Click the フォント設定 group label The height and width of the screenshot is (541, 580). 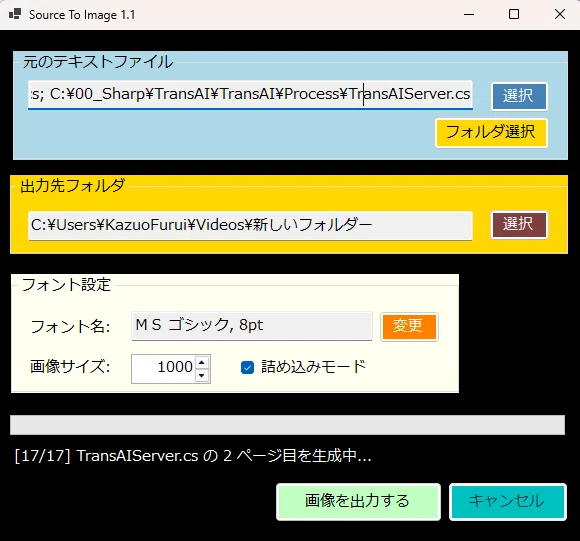coord(66,285)
